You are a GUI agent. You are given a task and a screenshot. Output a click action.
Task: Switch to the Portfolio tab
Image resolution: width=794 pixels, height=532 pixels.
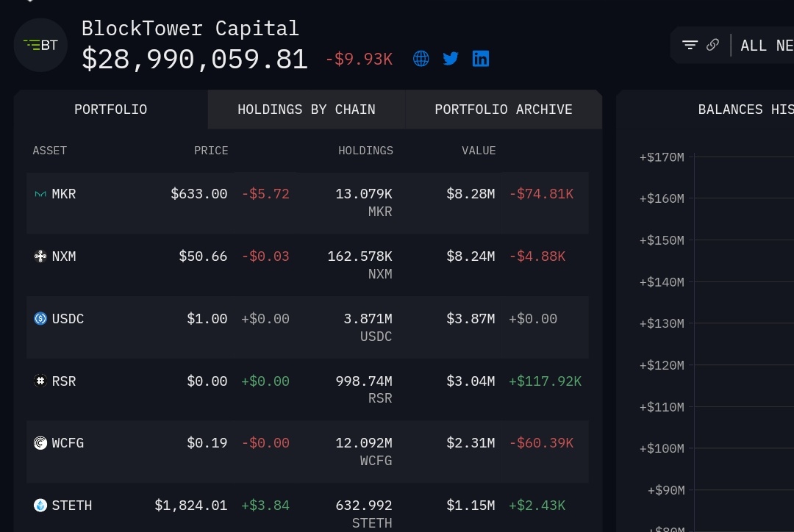tap(111, 109)
